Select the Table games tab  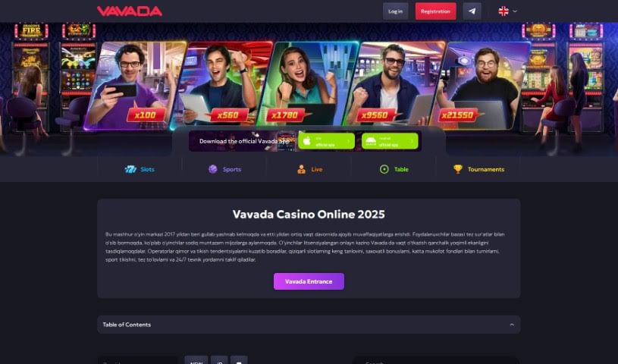click(394, 169)
